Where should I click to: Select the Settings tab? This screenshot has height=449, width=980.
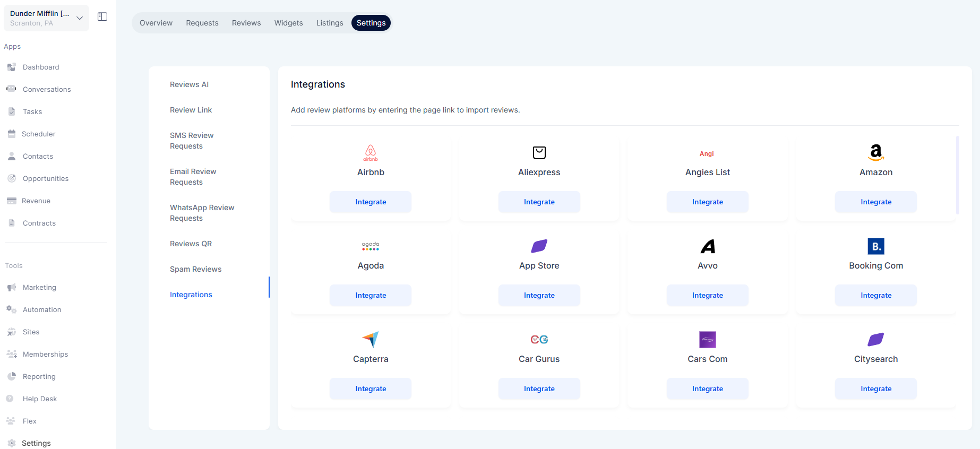point(371,23)
